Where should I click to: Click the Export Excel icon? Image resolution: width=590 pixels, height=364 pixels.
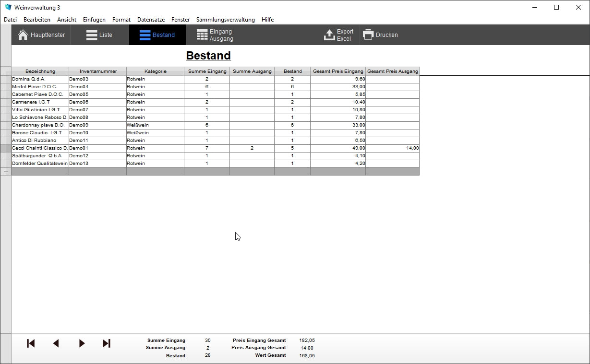(x=329, y=35)
